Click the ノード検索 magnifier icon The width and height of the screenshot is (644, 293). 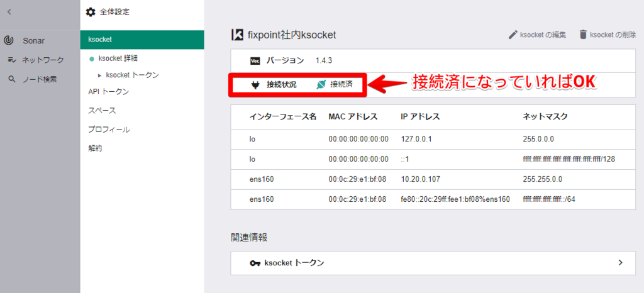[x=12, y=79]
